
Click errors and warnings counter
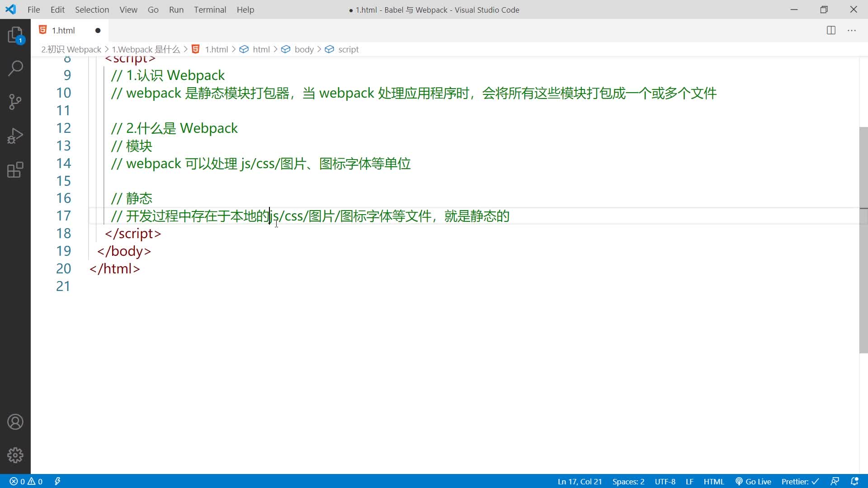tap(26, 481)
